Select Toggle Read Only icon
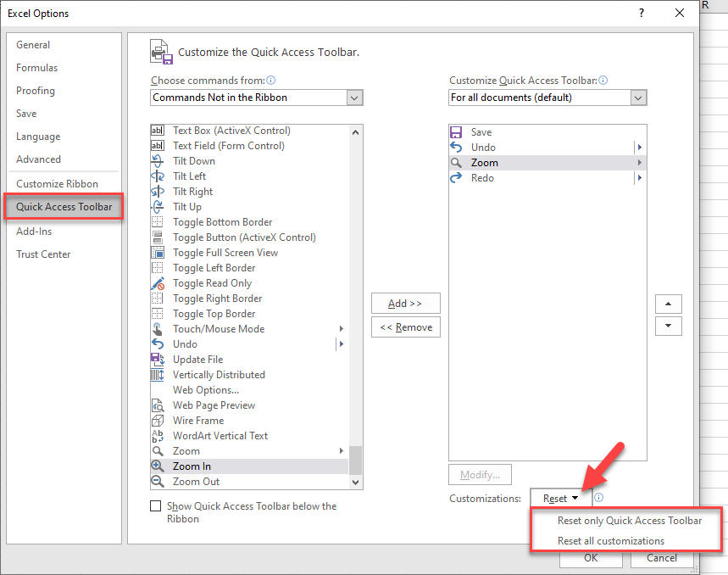 click(x=158, y=283)
